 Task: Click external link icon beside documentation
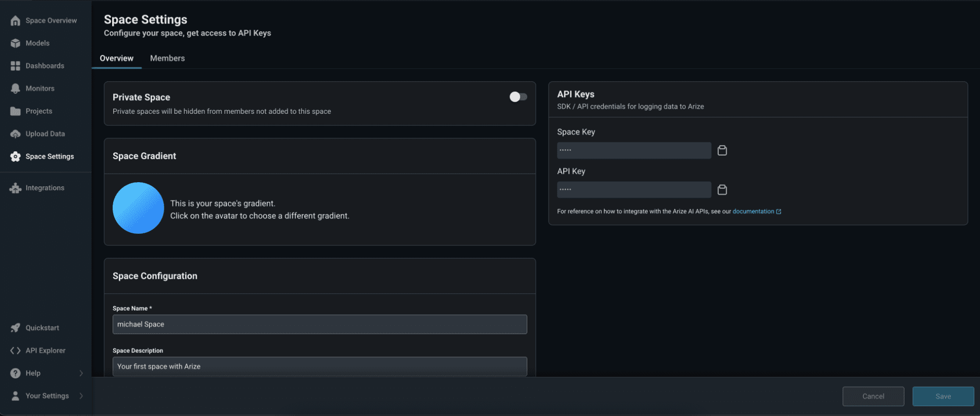pyautogui.click(x=779, y=211)
